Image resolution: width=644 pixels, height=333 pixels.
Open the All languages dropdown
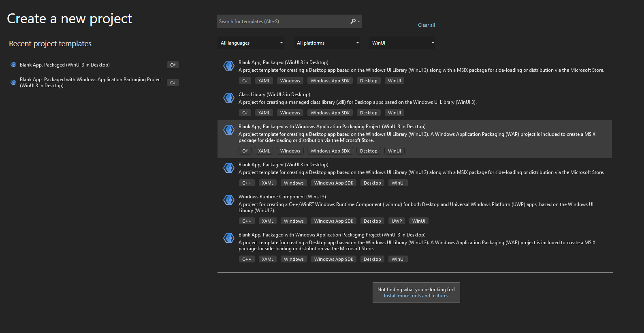click(251, 43)
